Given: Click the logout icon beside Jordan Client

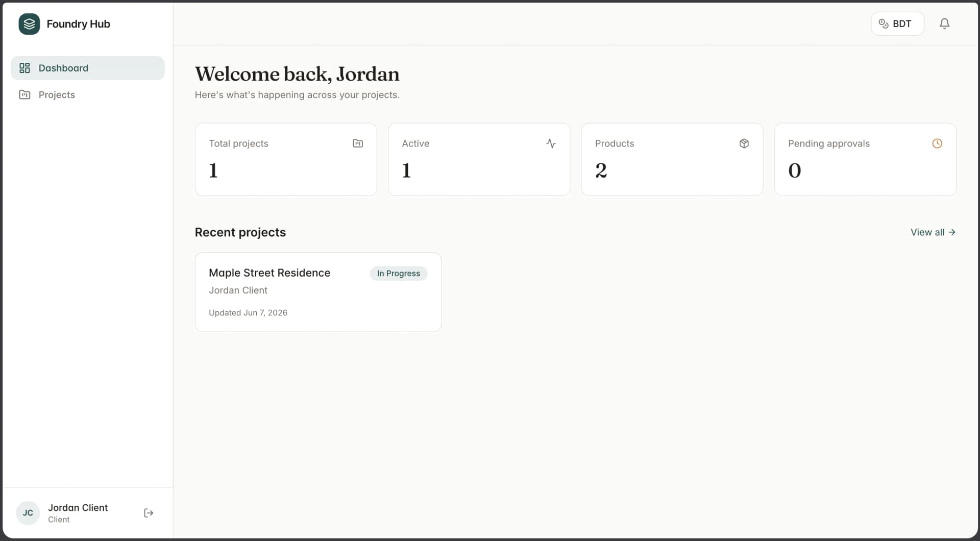Looking at the screenshot, I should coord(149,513).
